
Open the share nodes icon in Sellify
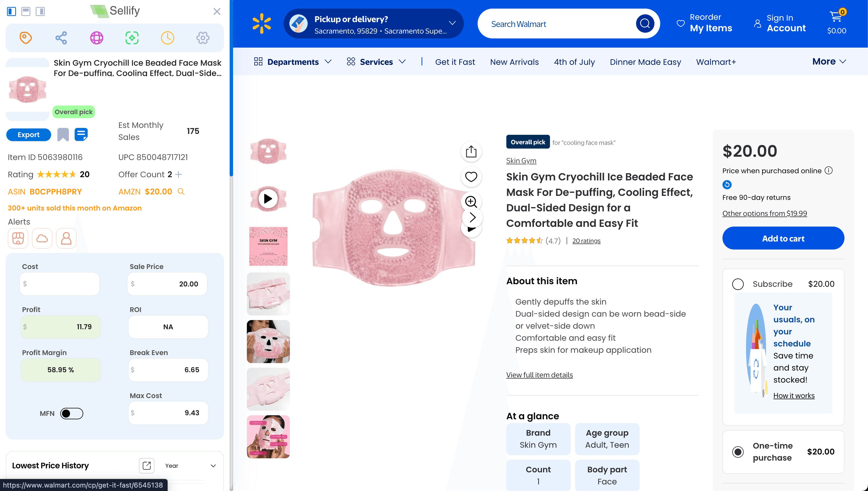pyautogui.click(x=61, y=38)
